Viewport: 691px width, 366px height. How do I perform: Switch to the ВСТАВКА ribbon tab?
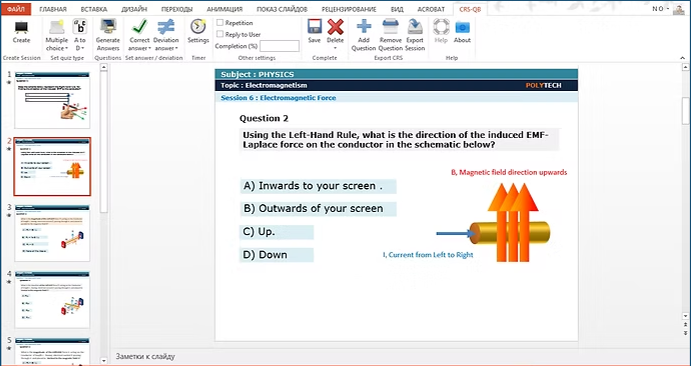pos(94,9)
